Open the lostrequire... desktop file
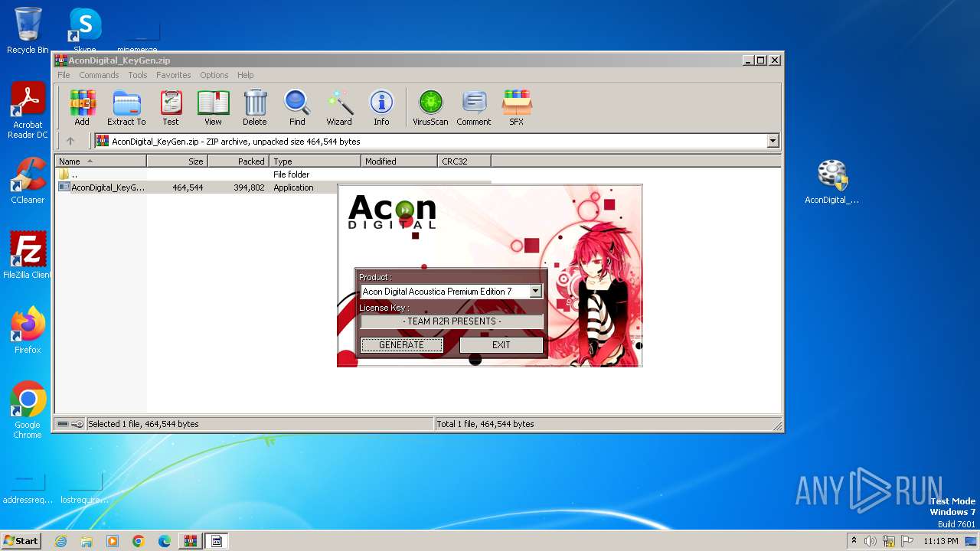The image size is (980, 551). click(x=85, y=487)
